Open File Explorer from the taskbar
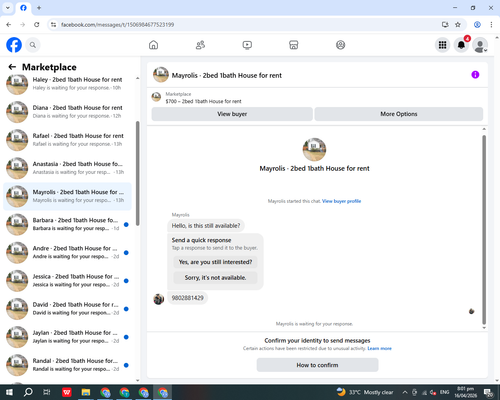 86,392
